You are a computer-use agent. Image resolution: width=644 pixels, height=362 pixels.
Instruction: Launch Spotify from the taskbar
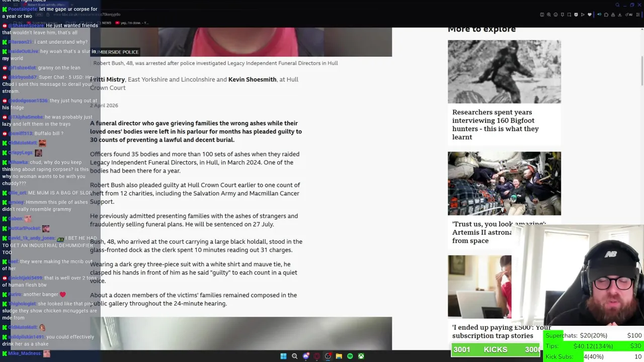(x=350, y=356)
